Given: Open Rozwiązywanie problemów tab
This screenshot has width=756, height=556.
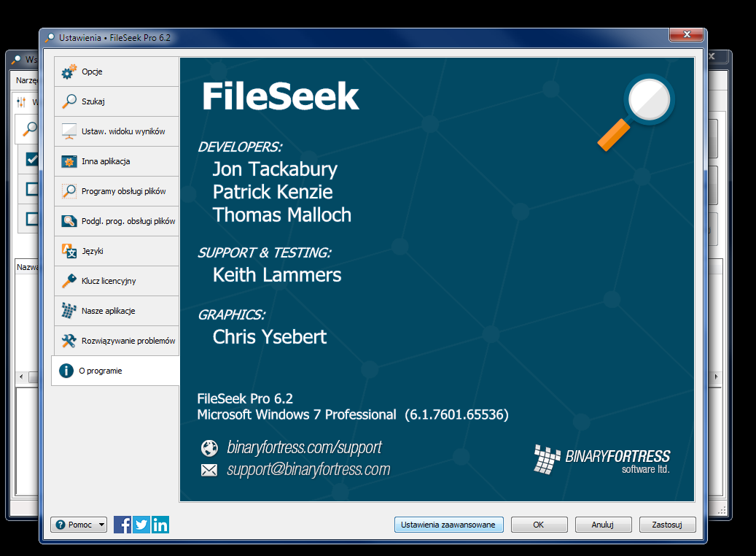Looking at the screenshot, I should click(117, 341).
